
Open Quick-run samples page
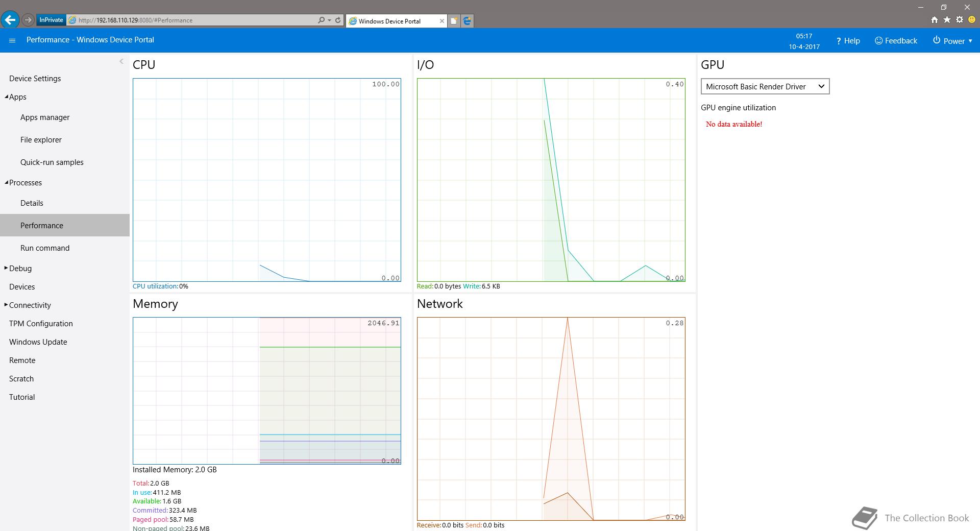52,162
